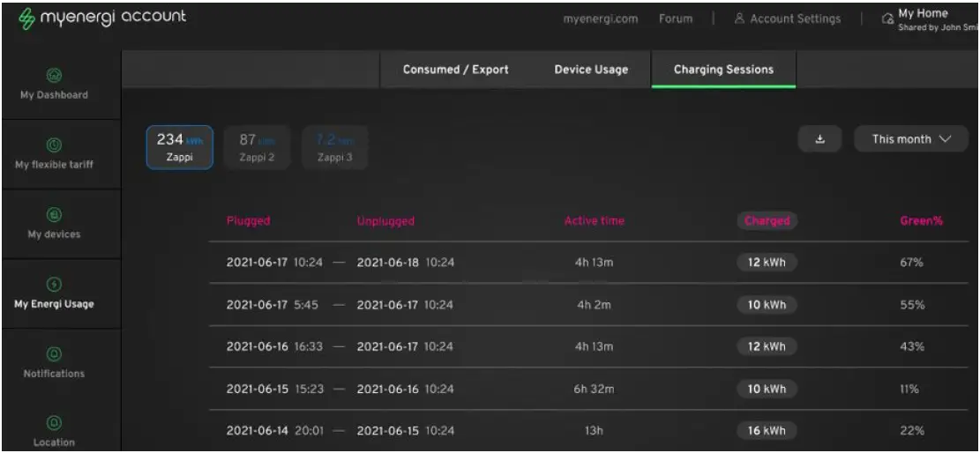Open Location sidebar icon
The width and height of the screenshot is (980, 453).
(54, 424)
